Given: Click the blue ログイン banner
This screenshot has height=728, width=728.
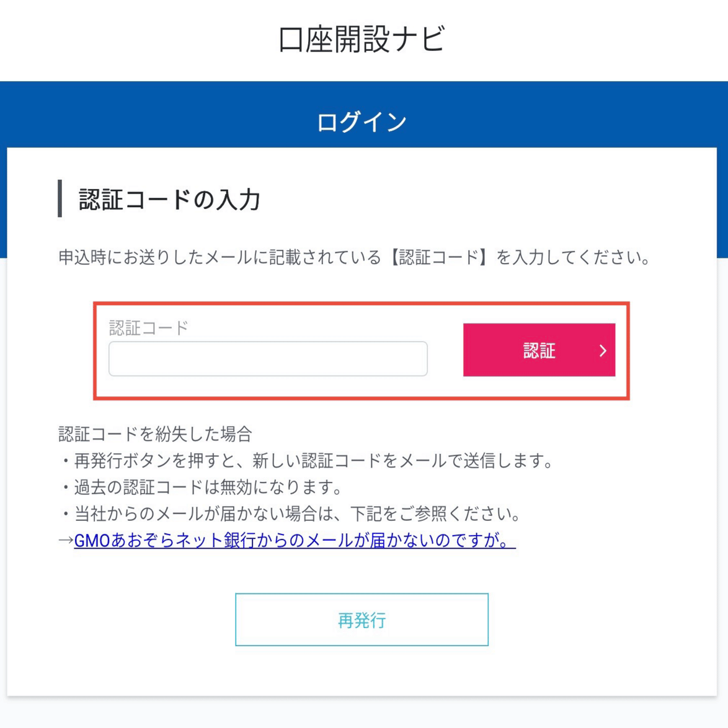Looking at the screenshot, I should [x=363, y=120].
